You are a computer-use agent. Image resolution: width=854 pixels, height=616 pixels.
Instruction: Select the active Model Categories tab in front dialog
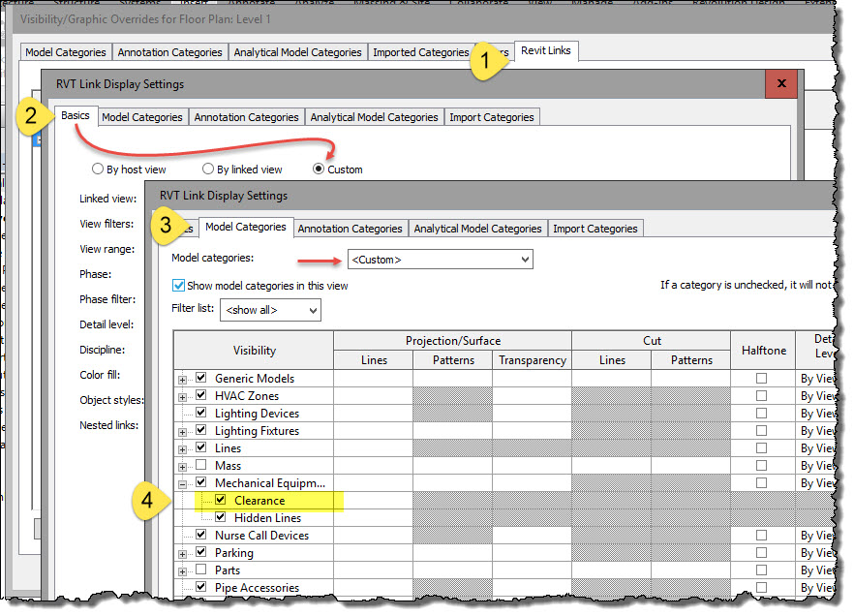coord(246,227)
